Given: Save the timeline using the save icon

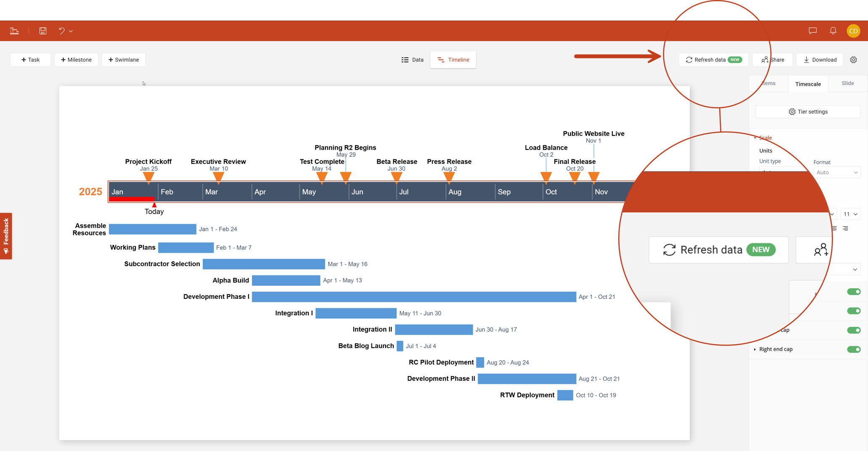Looking at the screenshot, I should click(x=42, y=30).
